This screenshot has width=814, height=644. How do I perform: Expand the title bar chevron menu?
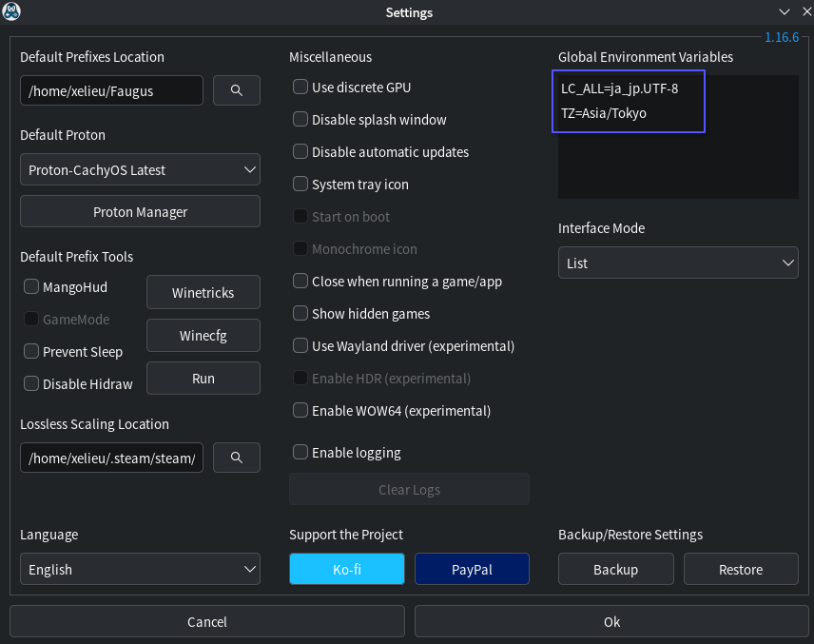784,12
